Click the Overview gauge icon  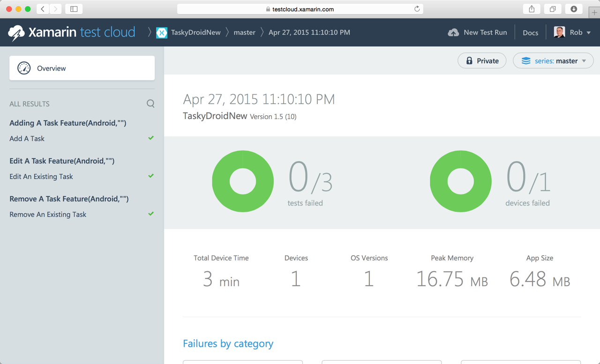point(24,68)
